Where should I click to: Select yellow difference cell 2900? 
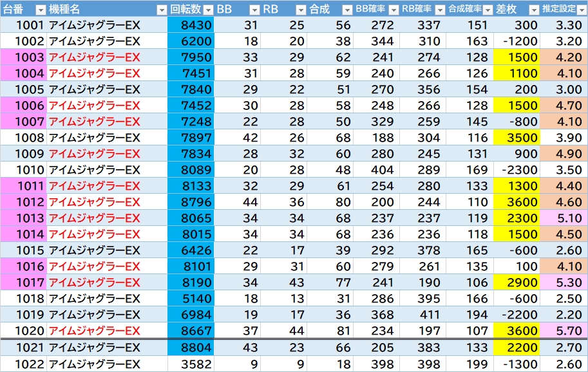click(517, 283)
